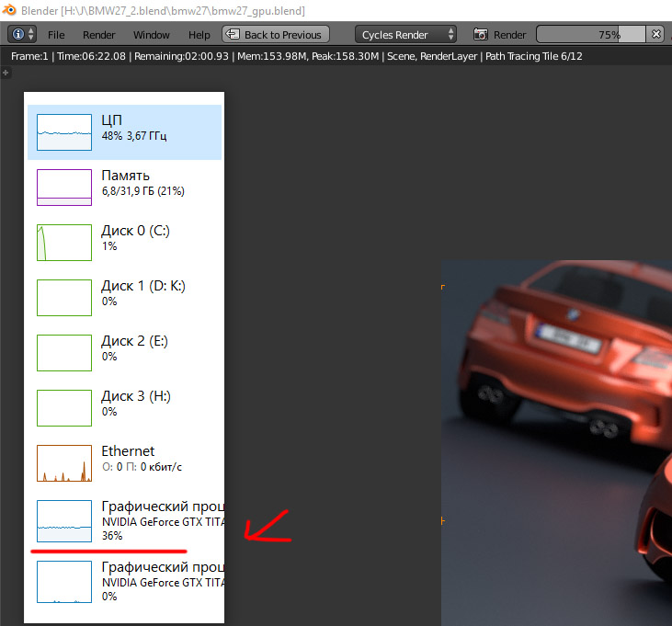Image resolution: width=672 pixels, height=626 pixels.
Task: Click the 'Remaining:02:00.93' status text
Action: click(181, 56)
